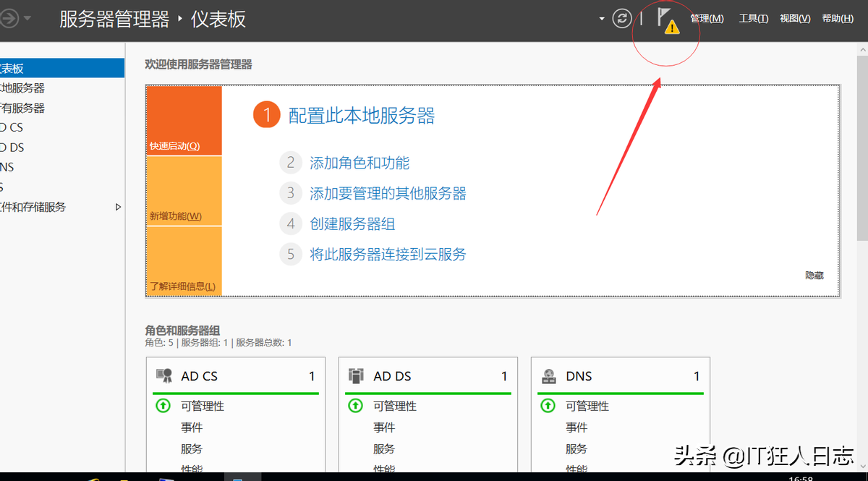
Task: Open notifications flag with warning
Action: pyautogui.click(x=668, y=21)
